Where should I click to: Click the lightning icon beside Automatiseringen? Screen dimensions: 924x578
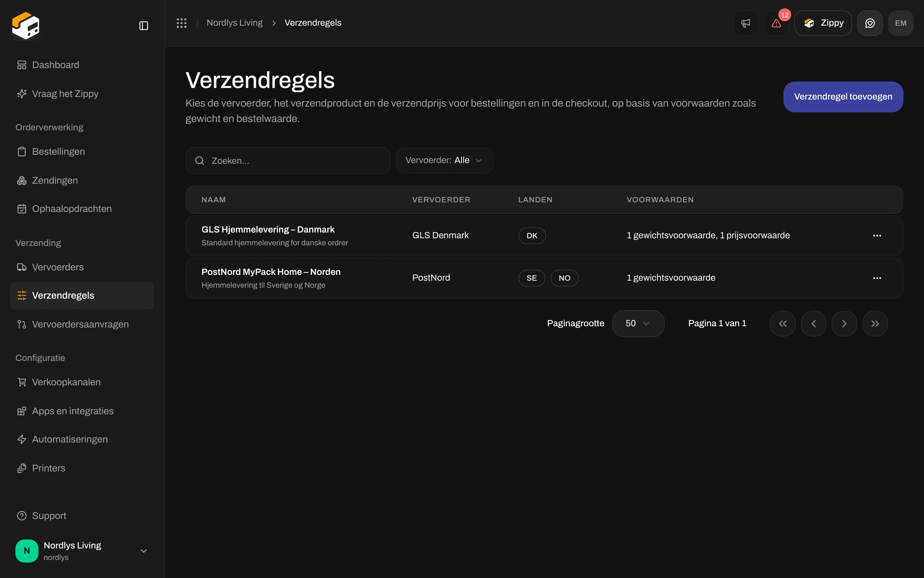(22, 439)
